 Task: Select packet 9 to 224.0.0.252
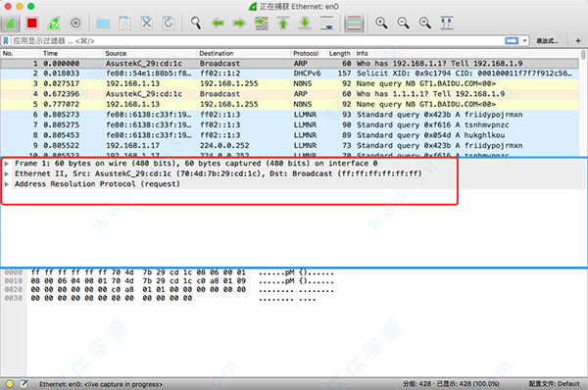point(290,145)
